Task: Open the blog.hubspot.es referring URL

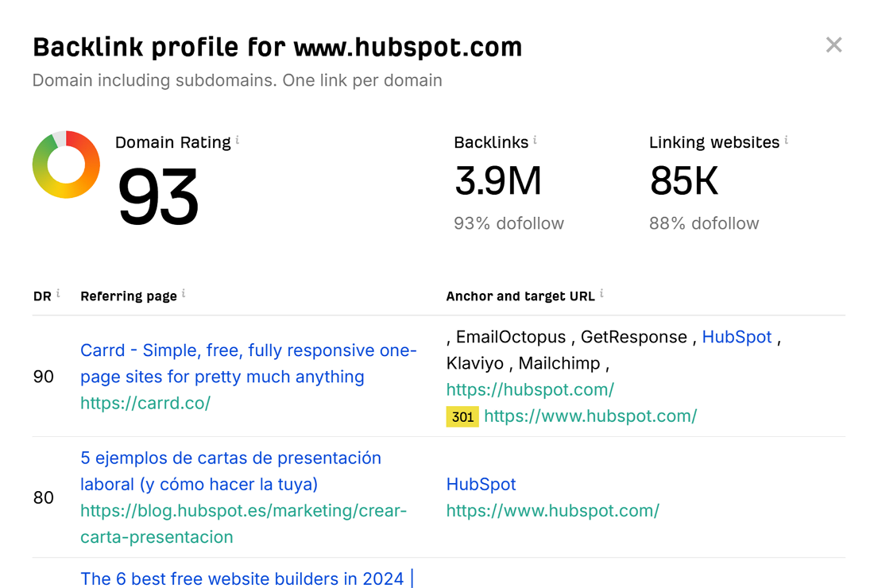Action: click(244, 524)
